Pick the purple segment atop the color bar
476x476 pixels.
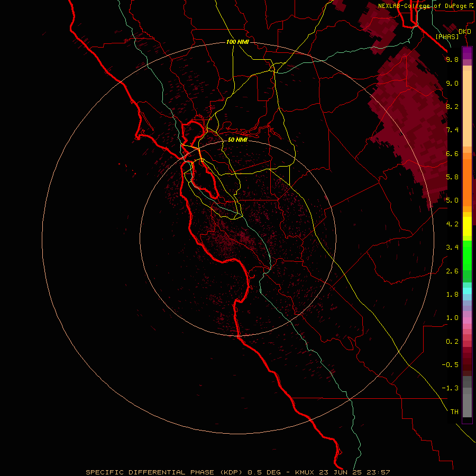click(x=467, y=53)
